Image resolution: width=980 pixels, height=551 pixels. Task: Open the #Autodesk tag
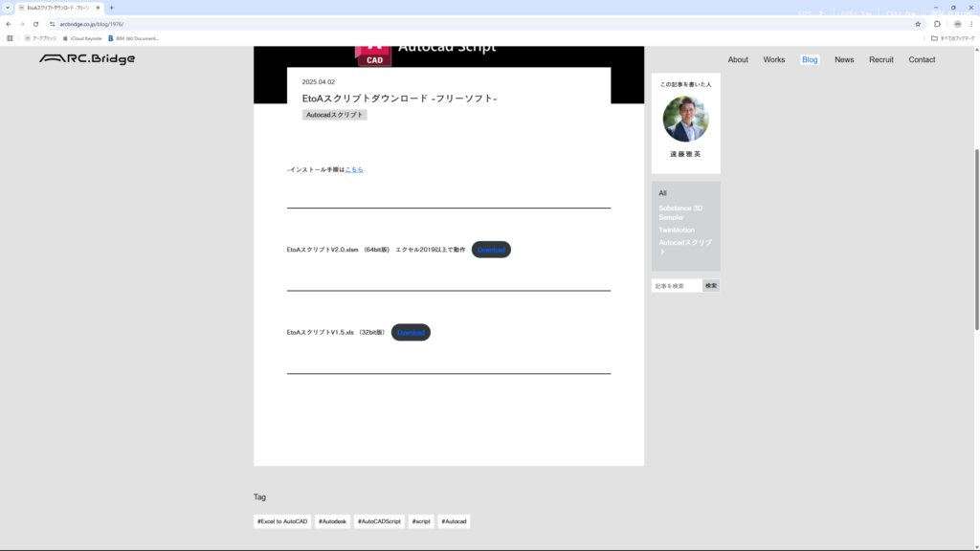click(x=332, y=521)
